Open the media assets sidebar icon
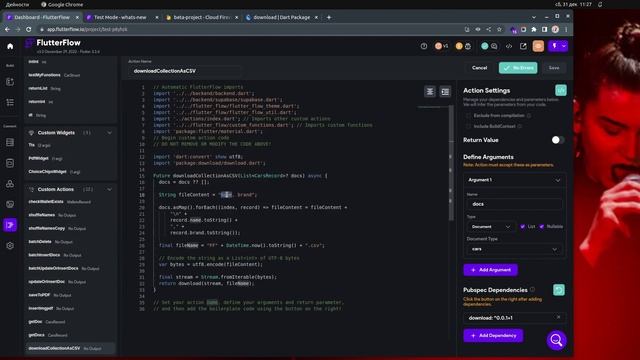 coord(10,204)
